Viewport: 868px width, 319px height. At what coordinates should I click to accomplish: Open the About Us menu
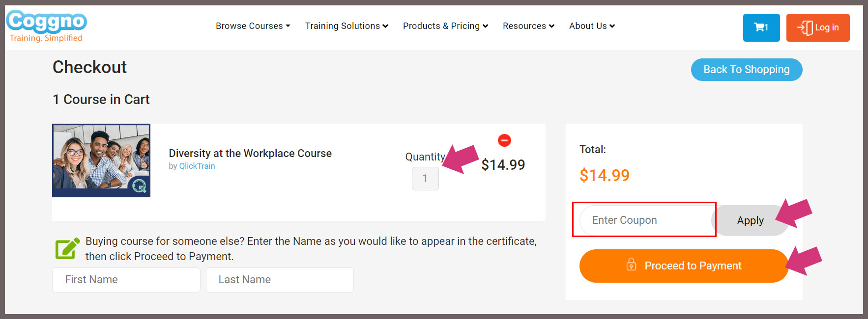point(592,26)
